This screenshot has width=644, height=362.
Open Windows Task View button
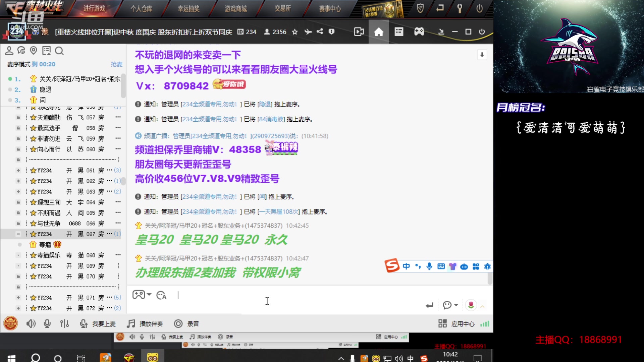coord(81,358)
